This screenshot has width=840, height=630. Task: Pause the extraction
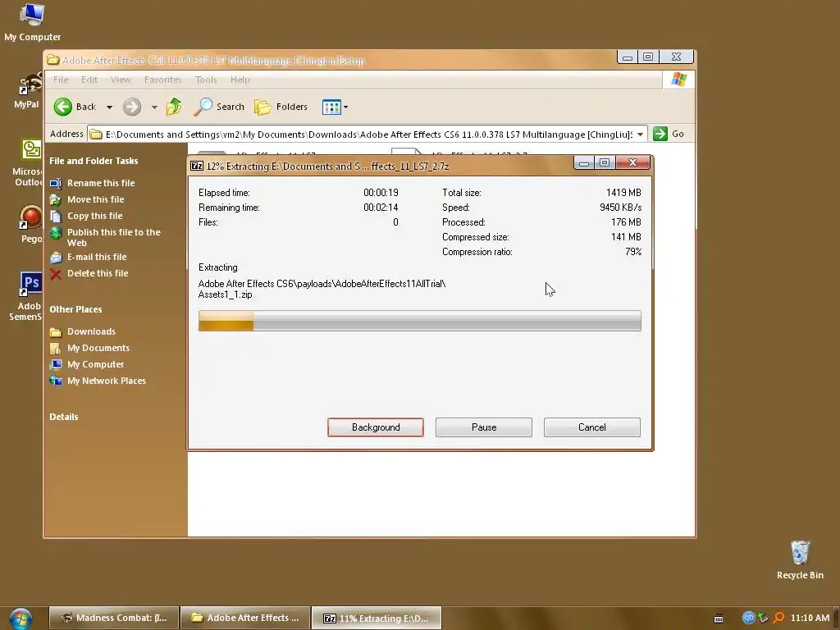click(484, 427)
